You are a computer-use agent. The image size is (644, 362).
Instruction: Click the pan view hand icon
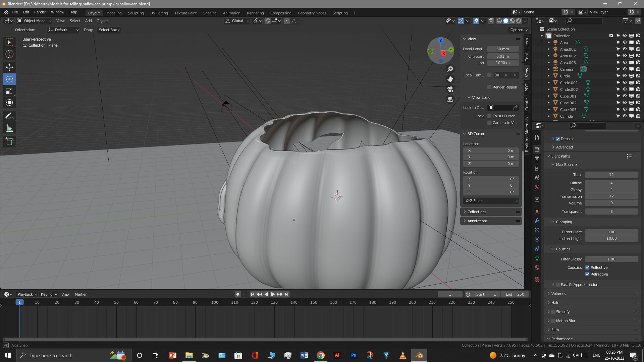tap(450, 79)
